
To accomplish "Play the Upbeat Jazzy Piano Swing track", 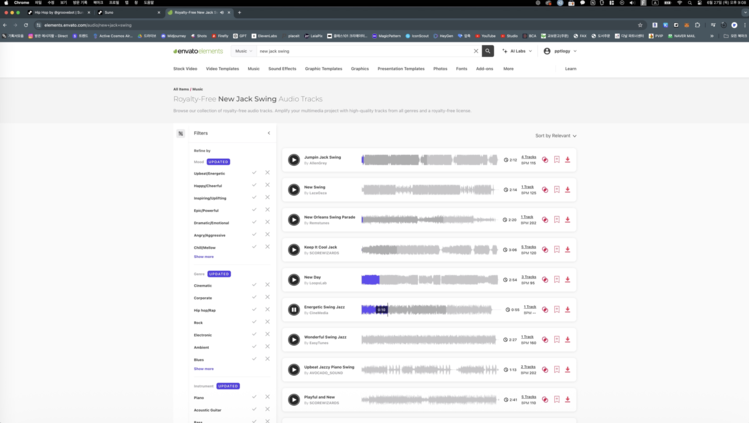I will pos(294,370).
